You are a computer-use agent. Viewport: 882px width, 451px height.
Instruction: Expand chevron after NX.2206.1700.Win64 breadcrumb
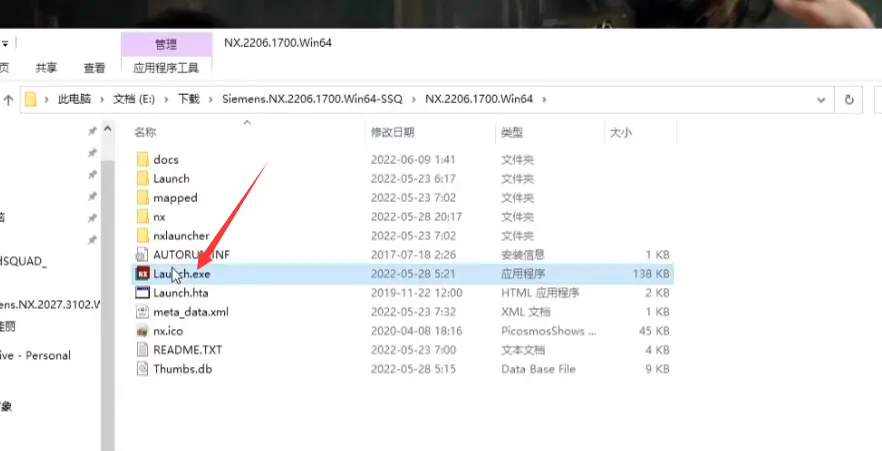(544, 100)
